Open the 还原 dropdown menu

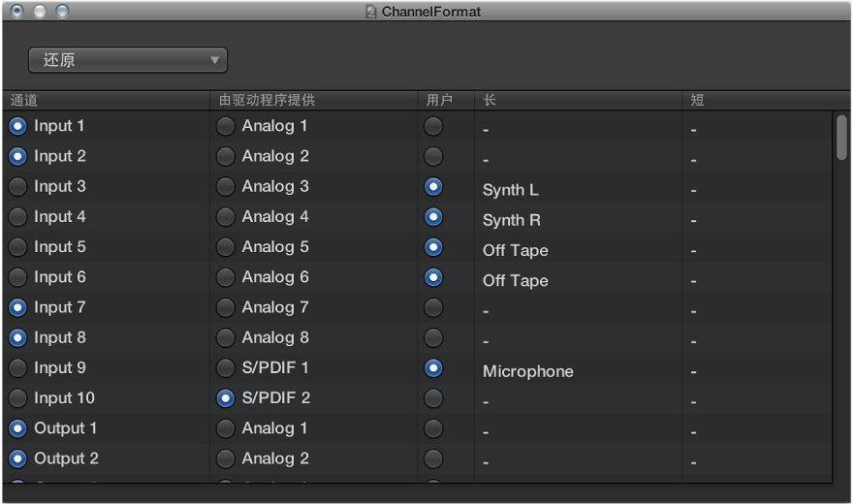tap(128, 60)
